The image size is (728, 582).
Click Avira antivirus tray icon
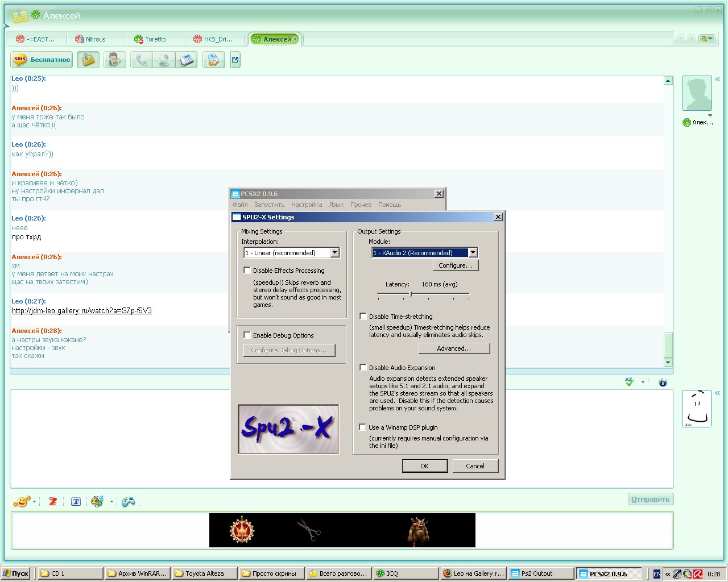tap(697, 574)
